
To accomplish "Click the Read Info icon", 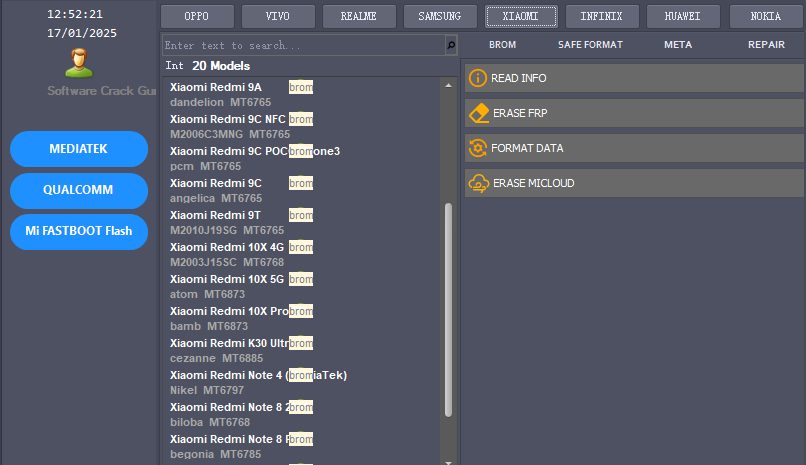I will 478,78.
